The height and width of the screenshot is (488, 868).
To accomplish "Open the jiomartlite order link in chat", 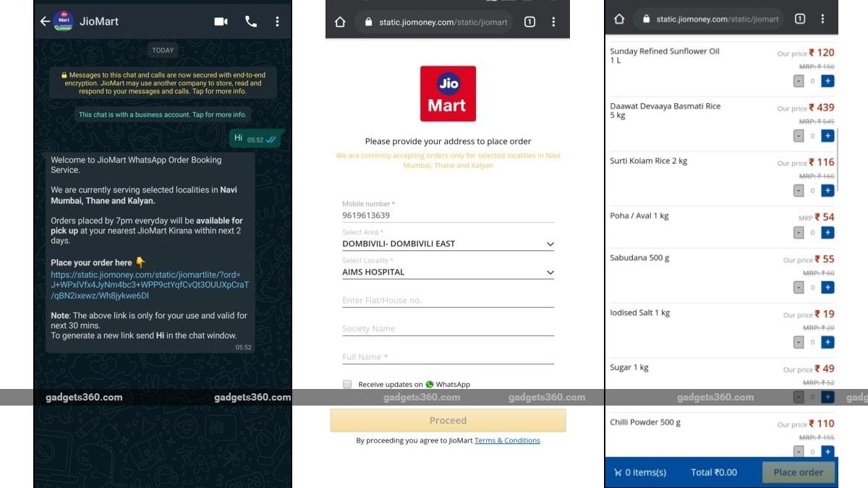I will pos(150,285).
